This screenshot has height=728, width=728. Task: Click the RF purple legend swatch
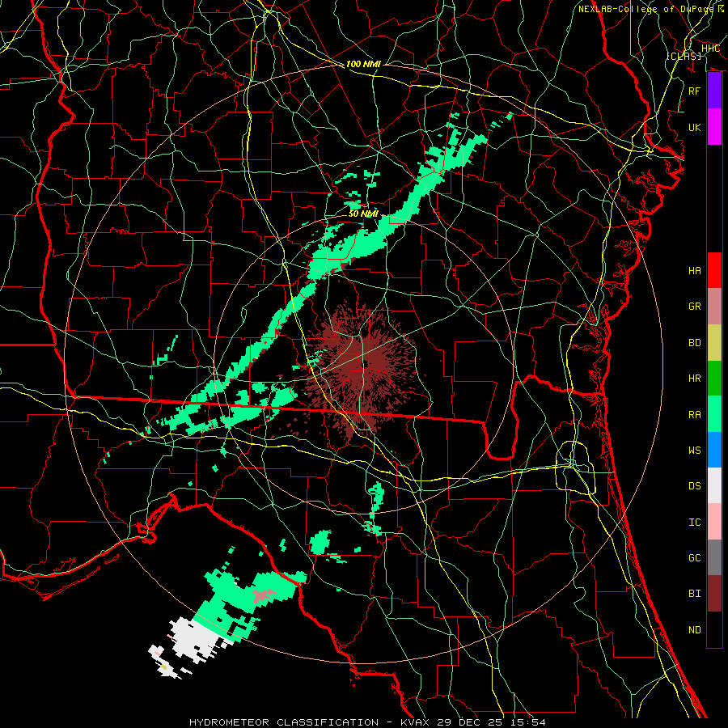coord(714,91)
